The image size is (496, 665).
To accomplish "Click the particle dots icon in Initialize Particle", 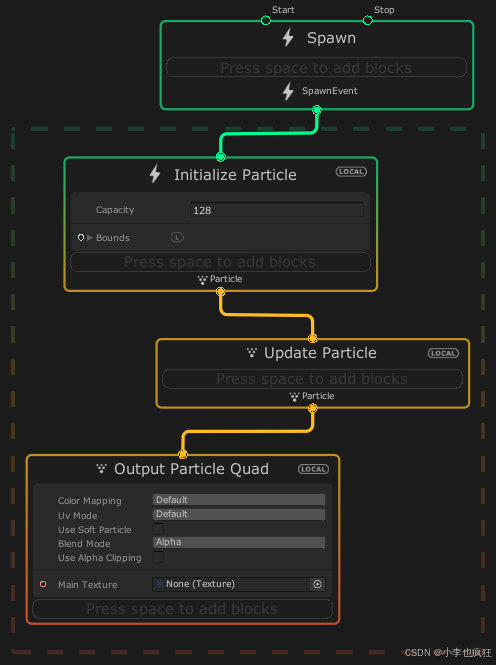I will 203,280.
